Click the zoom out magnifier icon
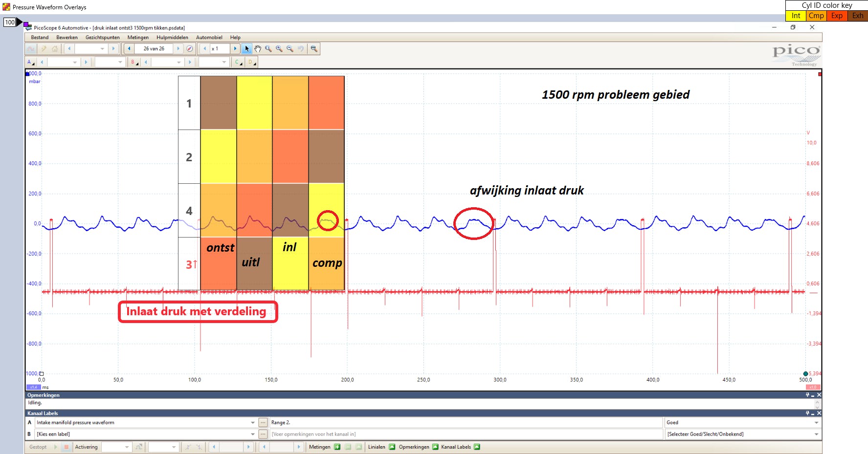 pos(290,49)
